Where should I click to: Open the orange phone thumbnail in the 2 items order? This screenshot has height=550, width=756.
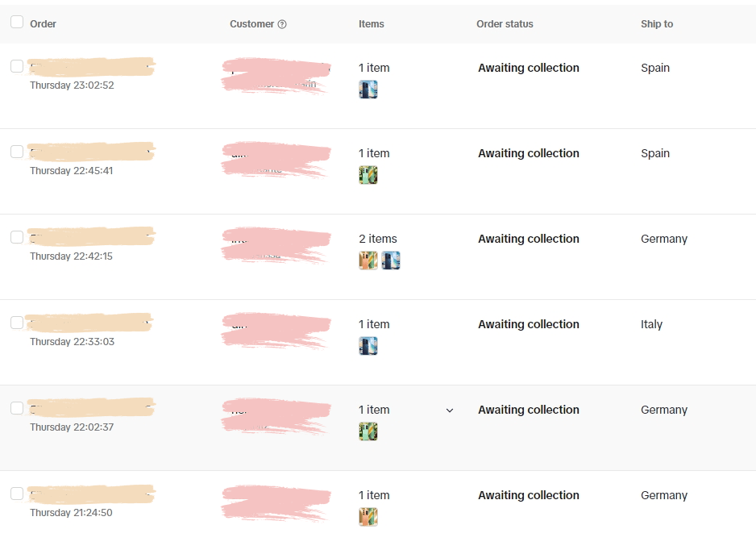point(368,260)
